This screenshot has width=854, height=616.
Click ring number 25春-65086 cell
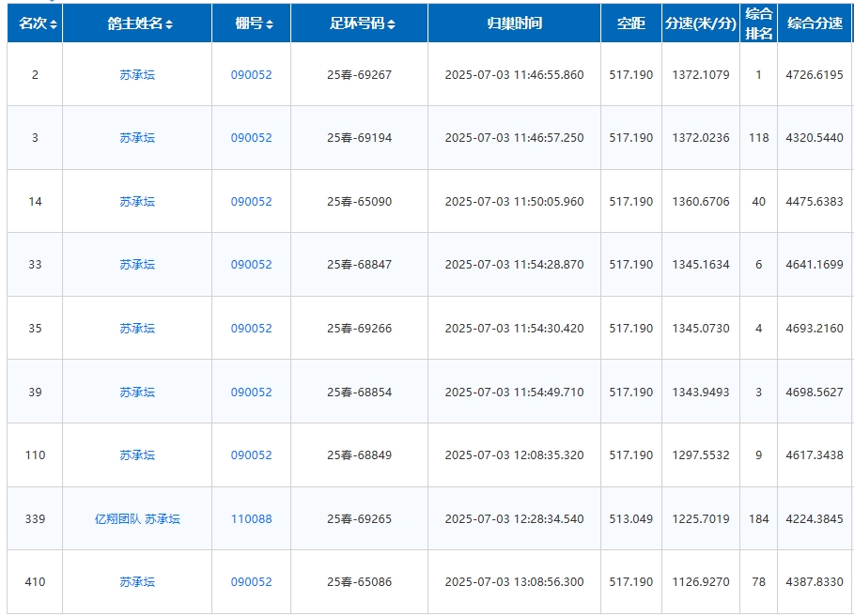359,582
